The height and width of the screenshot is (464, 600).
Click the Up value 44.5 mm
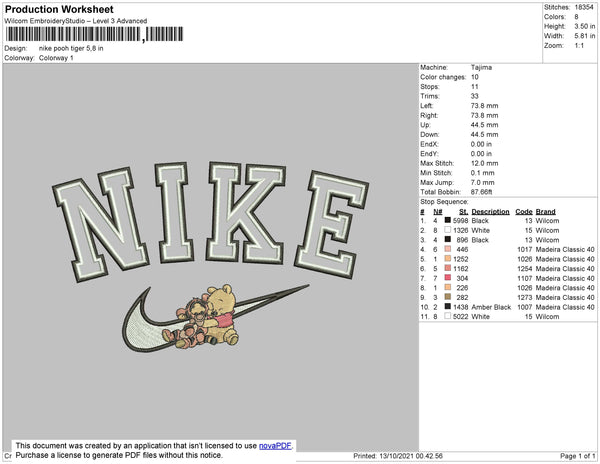(484, 125)
